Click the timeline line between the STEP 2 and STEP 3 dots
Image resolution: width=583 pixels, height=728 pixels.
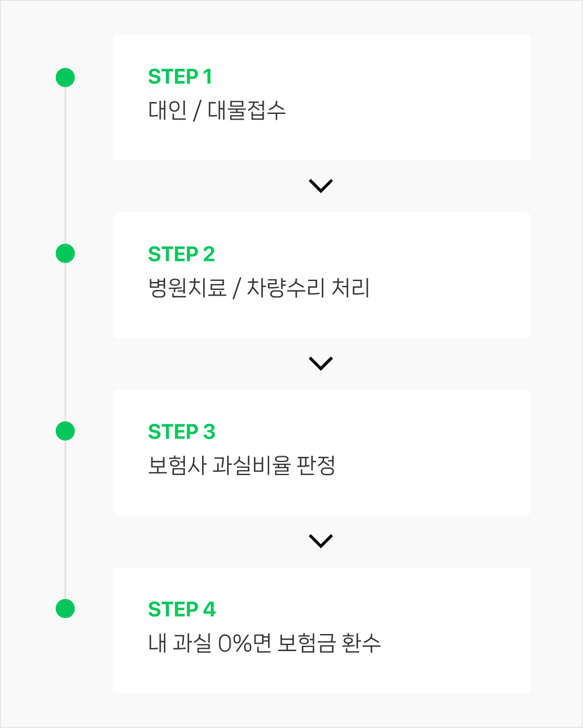(x=65, y=342)
